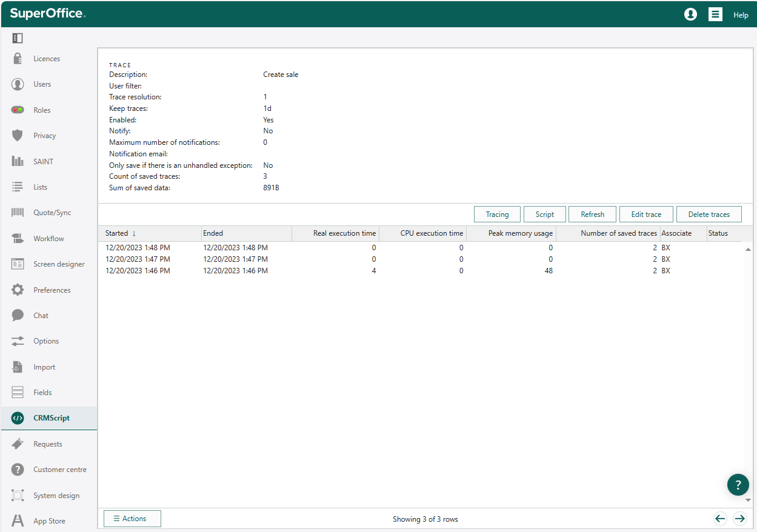The height and width of the screenshot is (532, 757).
Task: Click the Edit trace button
Action: tap(646, 214)
